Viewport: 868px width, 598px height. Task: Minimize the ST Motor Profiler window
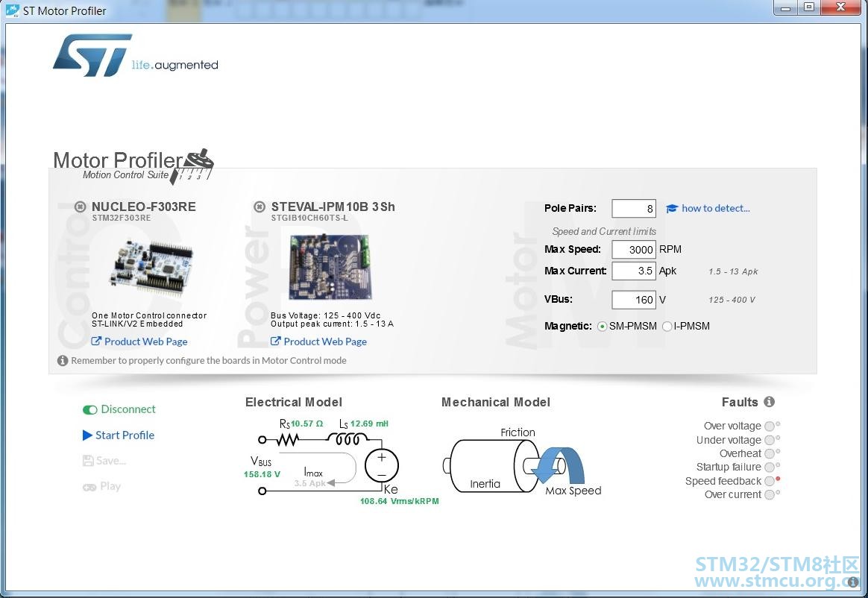pyautogui.click(x=785, y=7)
